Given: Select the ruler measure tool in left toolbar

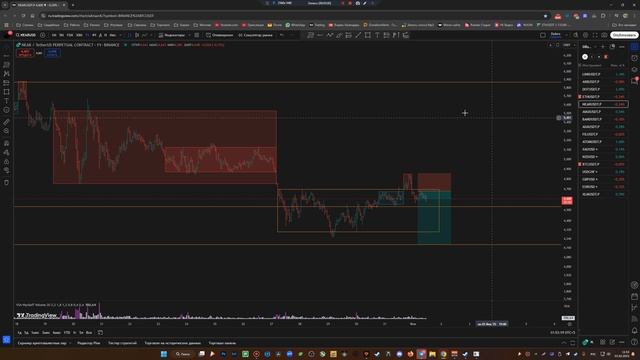Looking at the screenshot, I should click(x=7, y=122).
